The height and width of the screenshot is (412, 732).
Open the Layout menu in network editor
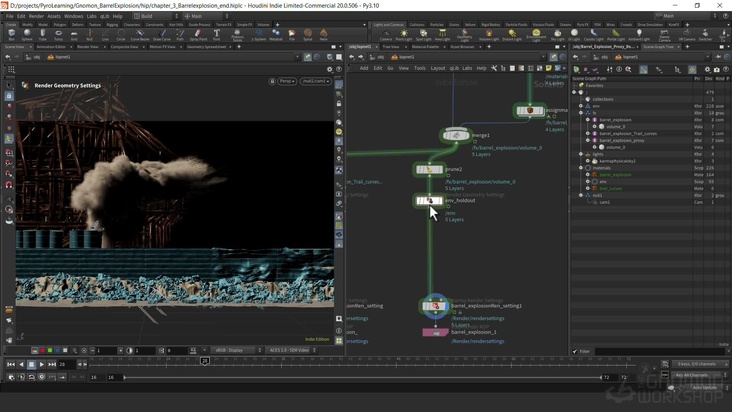click(x=437, y=68)
